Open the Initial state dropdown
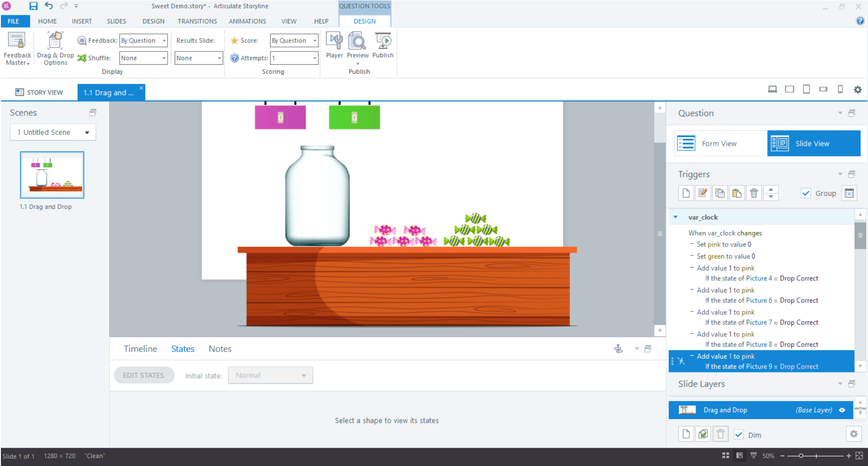 click(x=271, y=375)
